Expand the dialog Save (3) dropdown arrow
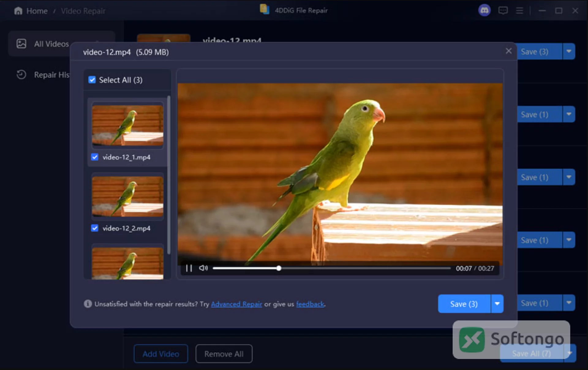Viewport: 588px width, 370px height. (x=497, y=304)
